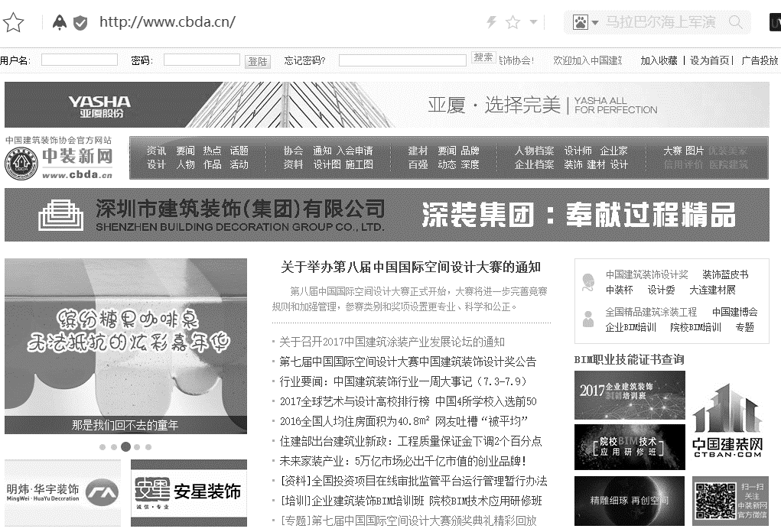This screenshot has width=781, height=532.
Task: Open the 协会 navigation menu item
Action: coord(293,151)
